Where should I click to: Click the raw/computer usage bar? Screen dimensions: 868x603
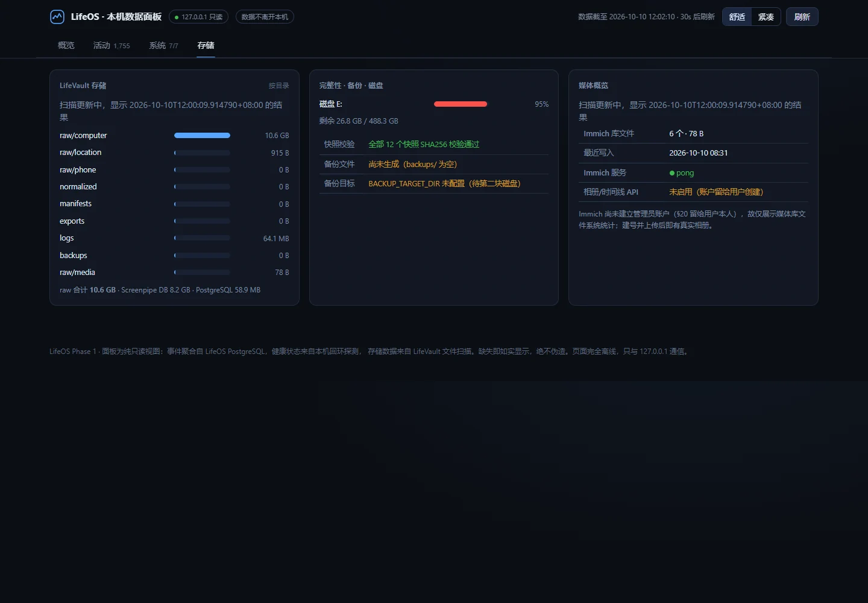click(202, 136)
